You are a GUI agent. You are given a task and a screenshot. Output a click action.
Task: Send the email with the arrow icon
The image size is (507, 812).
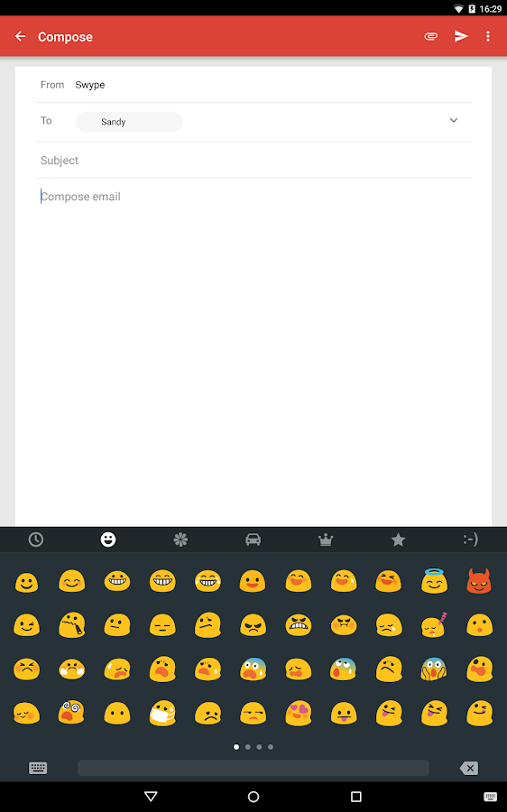(x=461, y=36)
